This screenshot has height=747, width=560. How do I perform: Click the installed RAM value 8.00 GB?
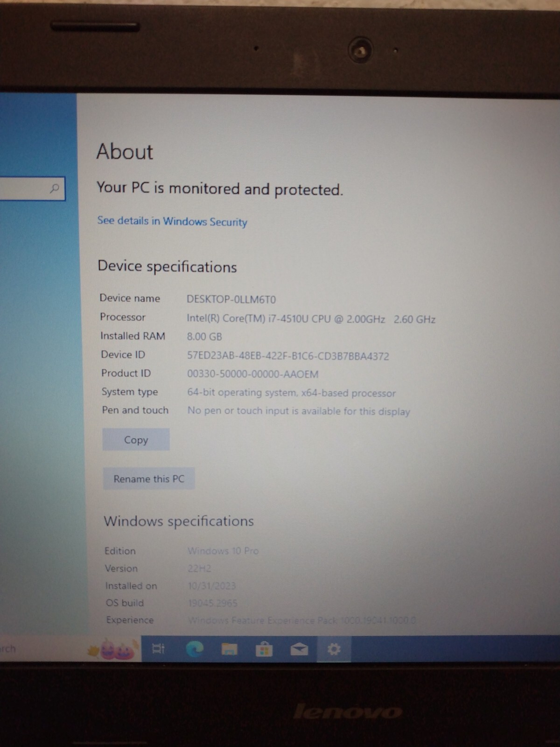click(x=204, y=337)
